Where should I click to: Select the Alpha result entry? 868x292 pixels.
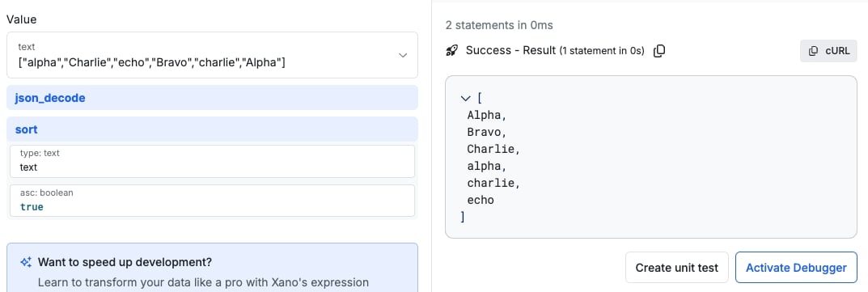pos(487,116)
